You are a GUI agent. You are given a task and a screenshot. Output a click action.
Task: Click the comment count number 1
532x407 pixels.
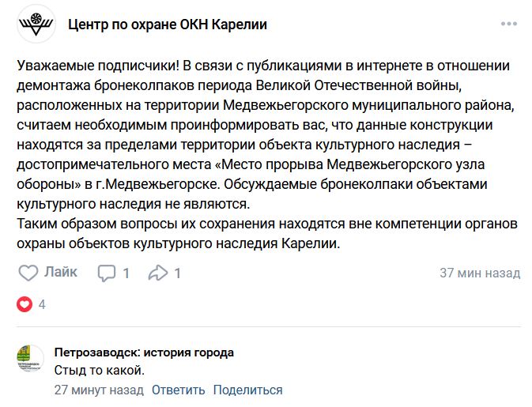[126, 273]
